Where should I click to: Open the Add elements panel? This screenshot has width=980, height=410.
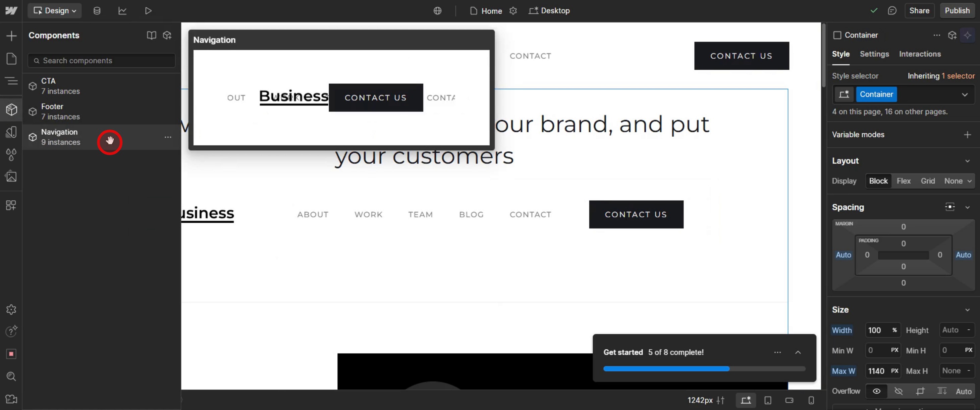[11, 36]
